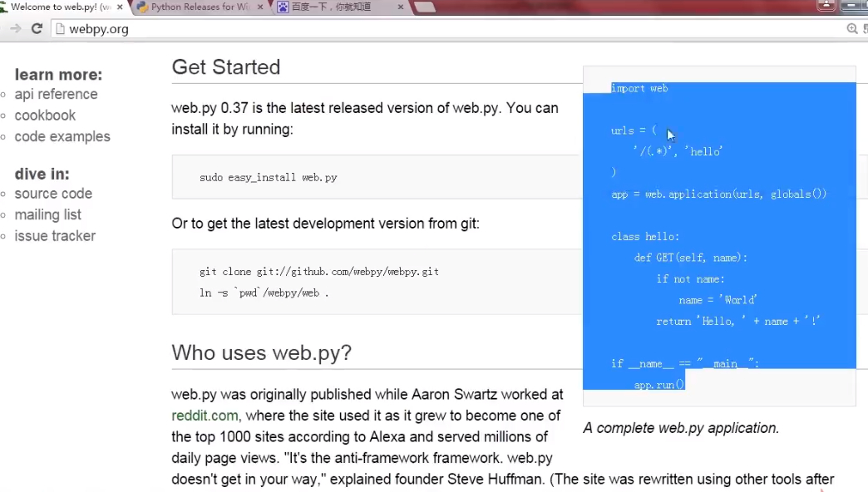Select the Welcome to web.py tab
This screenshot has width=868, height=492.
[x=61, y=7]
